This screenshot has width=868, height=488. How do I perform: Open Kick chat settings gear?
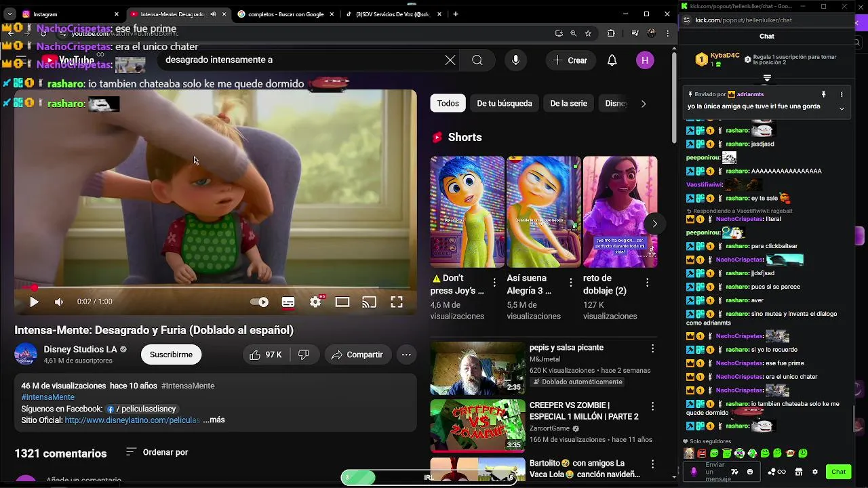(814, 472)
